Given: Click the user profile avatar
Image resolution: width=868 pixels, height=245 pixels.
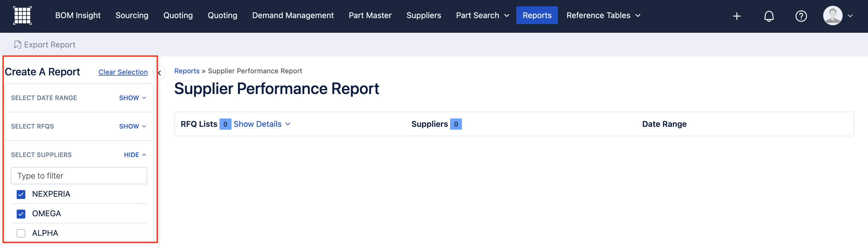Looking at the screenshot, I should pyautogui.click(x=832, y=16).
